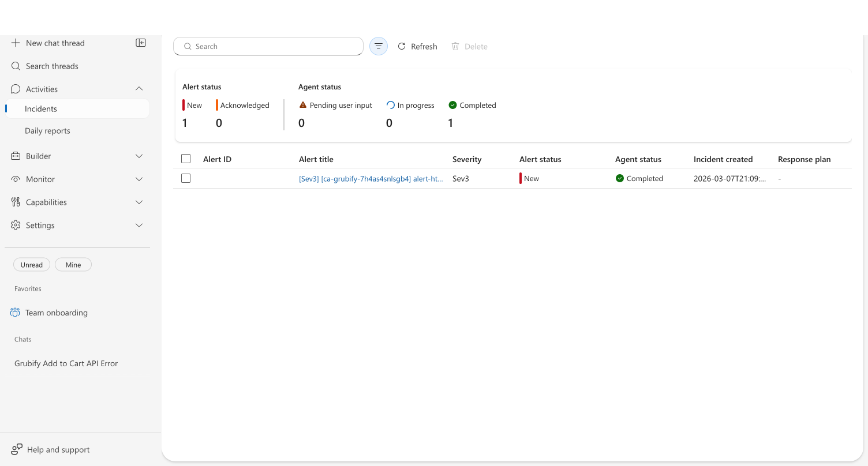Click the Delete button label
This screenshot has height=466, width=868.
click(x=476, y=47)
